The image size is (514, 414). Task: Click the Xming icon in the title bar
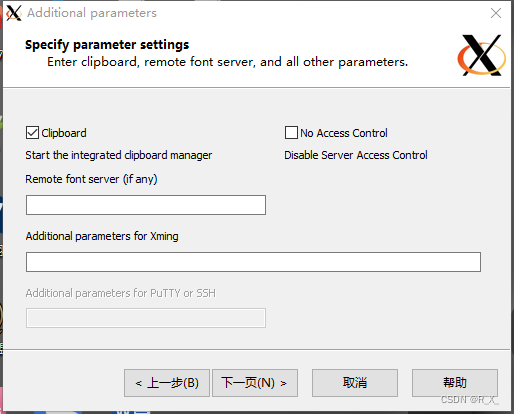click(14, 13)
